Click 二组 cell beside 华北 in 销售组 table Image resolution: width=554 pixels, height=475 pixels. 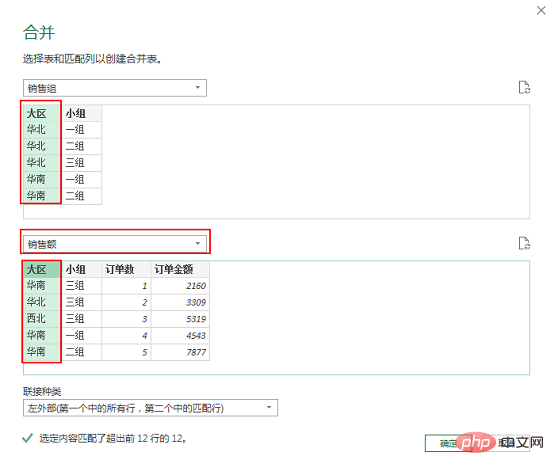pyautogui.click(x=82, y=146)
